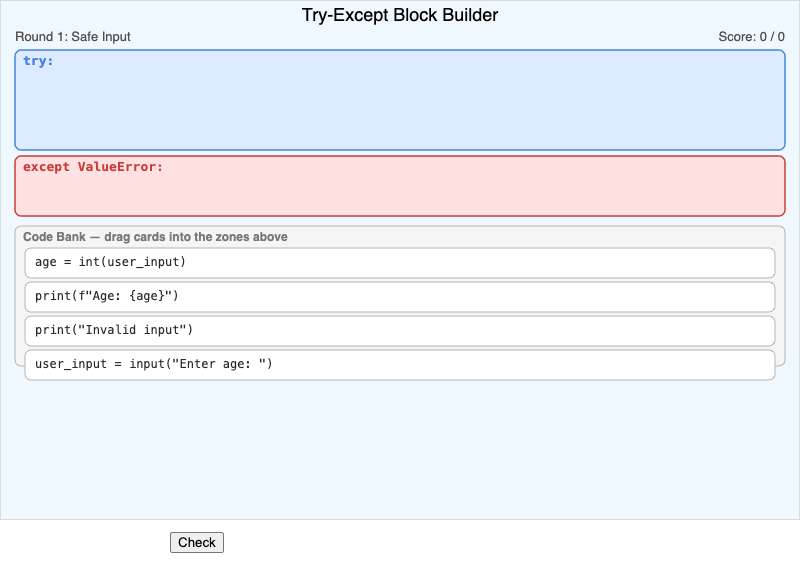The width and height of the screenshot is (800, 572).
Task: Click the right end of the "Age: {age}" card
Action: pyautogui.click(x=740, y=297)
